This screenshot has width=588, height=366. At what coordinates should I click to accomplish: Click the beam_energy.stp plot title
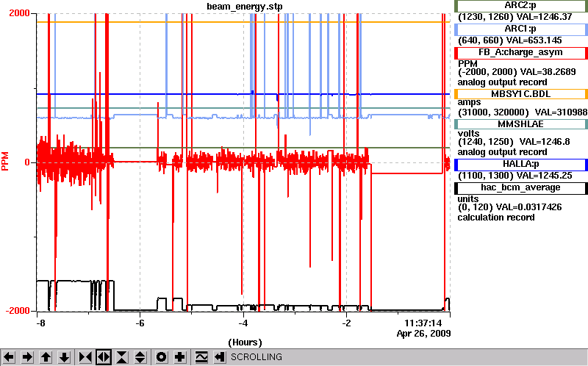pos(245,7)
